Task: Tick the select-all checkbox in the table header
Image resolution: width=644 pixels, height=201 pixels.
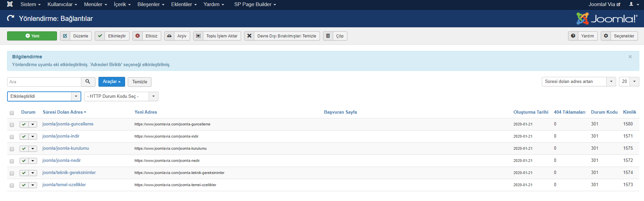Action: (x=12, y=113)
